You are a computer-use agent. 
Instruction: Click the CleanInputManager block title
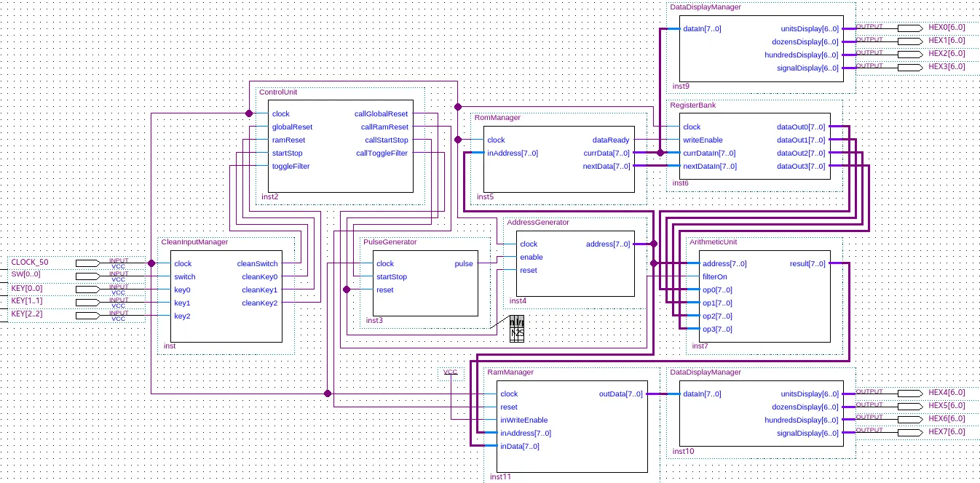(x=194, y=242)
